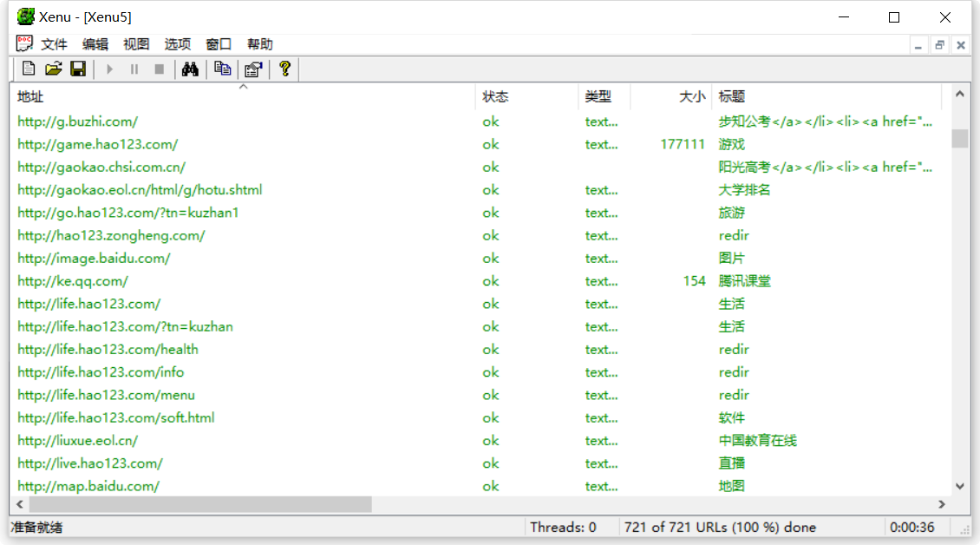This screenshot has width=980, height=545.
Task: Click the Copy toolbar icon
Action: coord(223,69)
